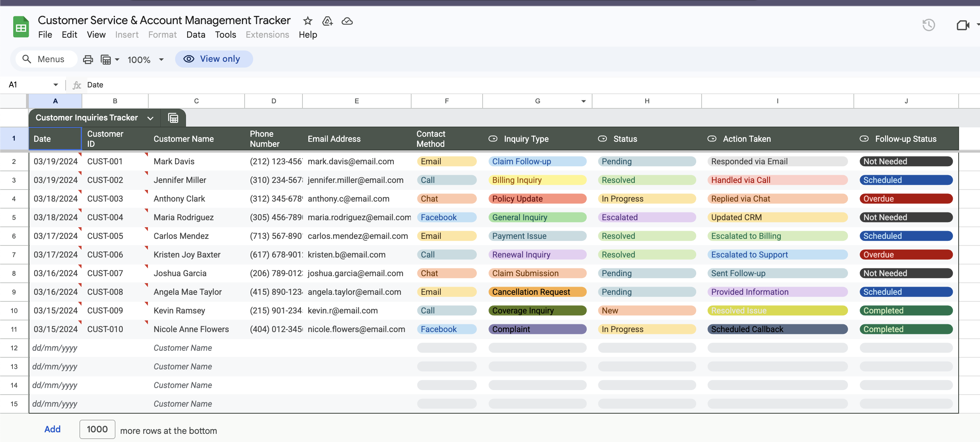
Task: Click the Facebook chip for Maria Rodriguez
Action: tap(447, 218)
